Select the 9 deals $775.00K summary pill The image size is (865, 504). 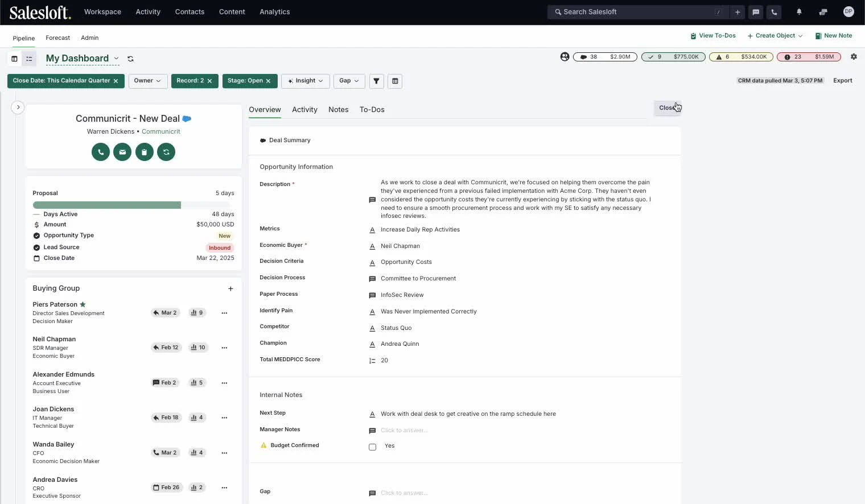(x=673, y=57)
